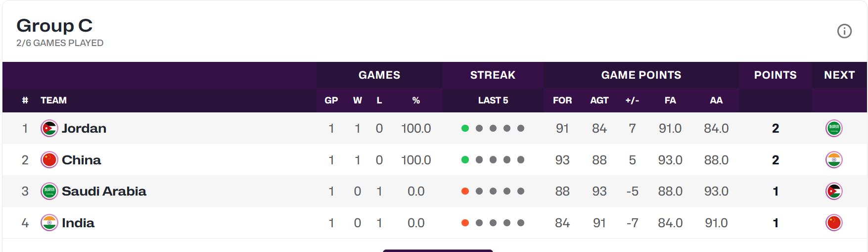Open China's next opponent India flag
The image size is (868, 252).
point(834,160)
